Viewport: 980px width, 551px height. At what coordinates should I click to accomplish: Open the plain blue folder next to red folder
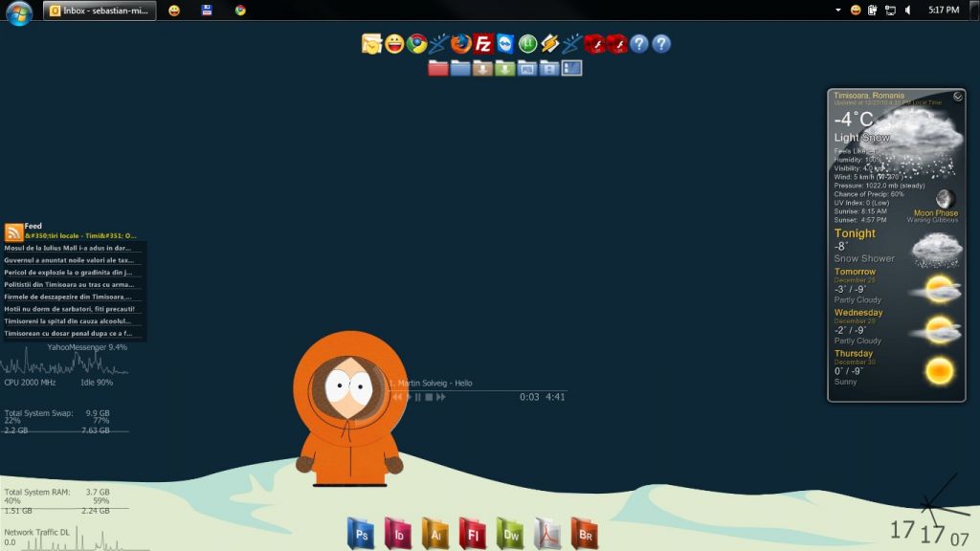tap(460, 68)
